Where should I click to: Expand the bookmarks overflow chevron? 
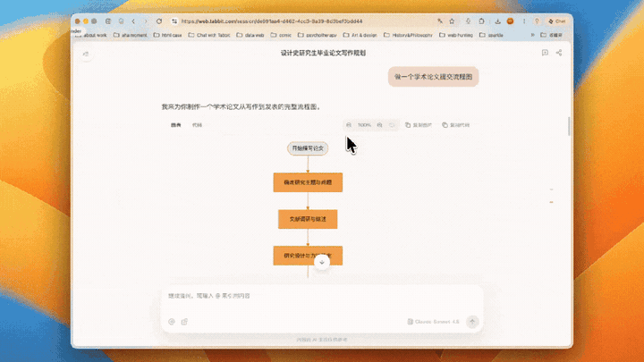click(x=533, y=35)
